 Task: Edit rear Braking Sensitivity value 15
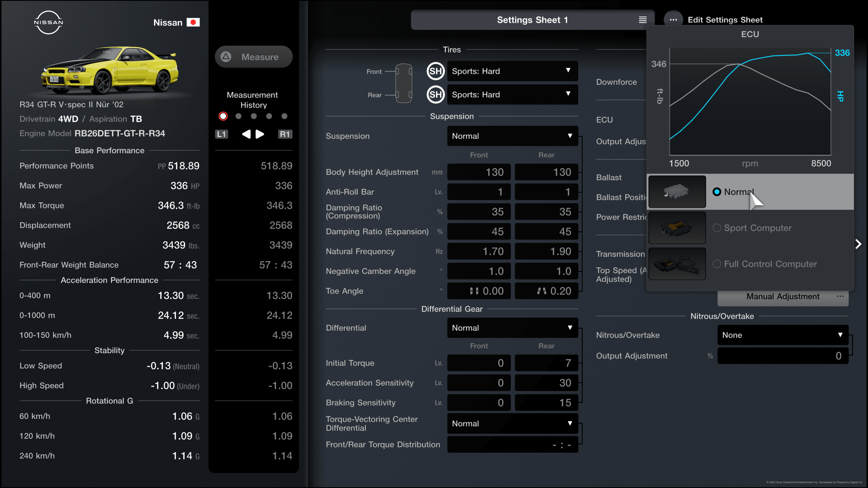pos(546,402)
